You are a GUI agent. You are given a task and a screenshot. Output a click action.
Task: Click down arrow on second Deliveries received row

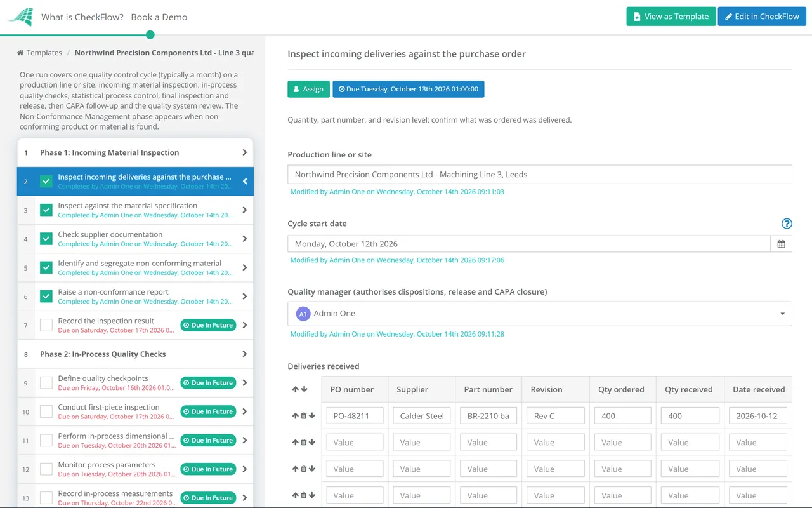[311, 443]
